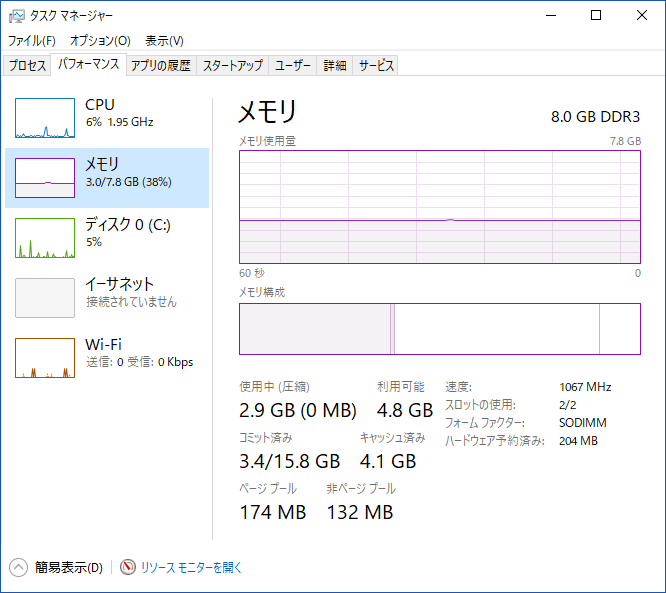Switch to the 詳細 tab
666x593 pixels.
(x=335, y=65)
